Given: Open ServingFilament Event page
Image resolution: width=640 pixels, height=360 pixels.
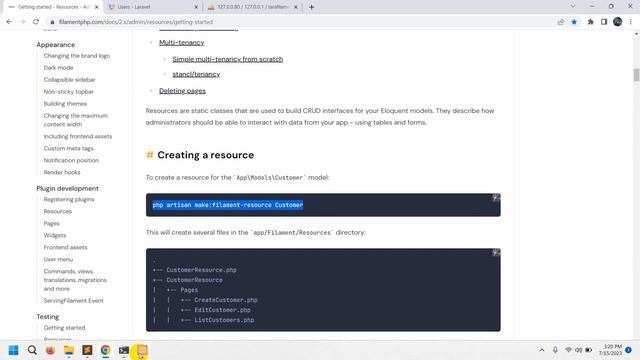Looking at the screenshot, I should [73, 301].
